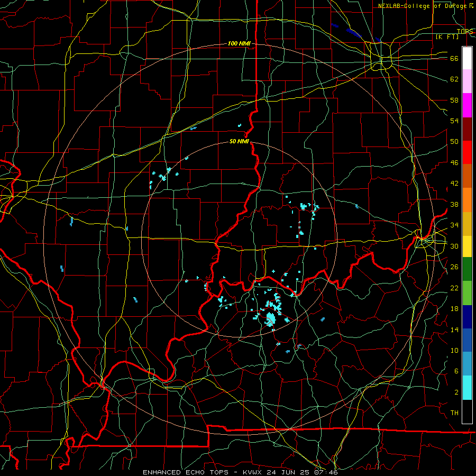Click the 42 value on the scale
The height and width of the screenshot is (476, 476).
click(x=454, y=184)
